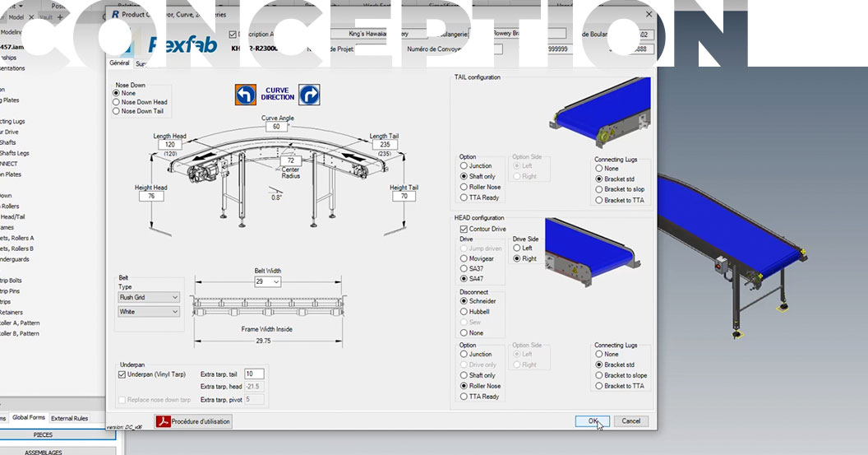
Task: Click the Cancel button
Action: coord(630,420)
